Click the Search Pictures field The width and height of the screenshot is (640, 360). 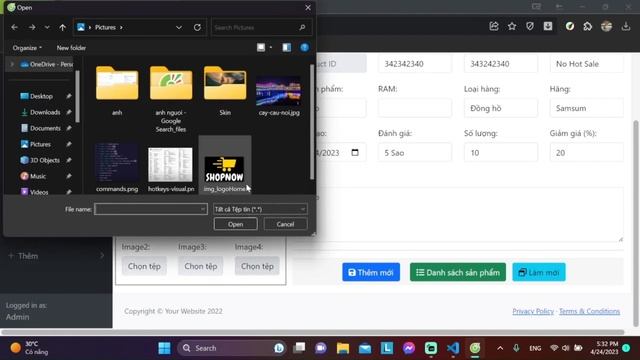point(261,27)
